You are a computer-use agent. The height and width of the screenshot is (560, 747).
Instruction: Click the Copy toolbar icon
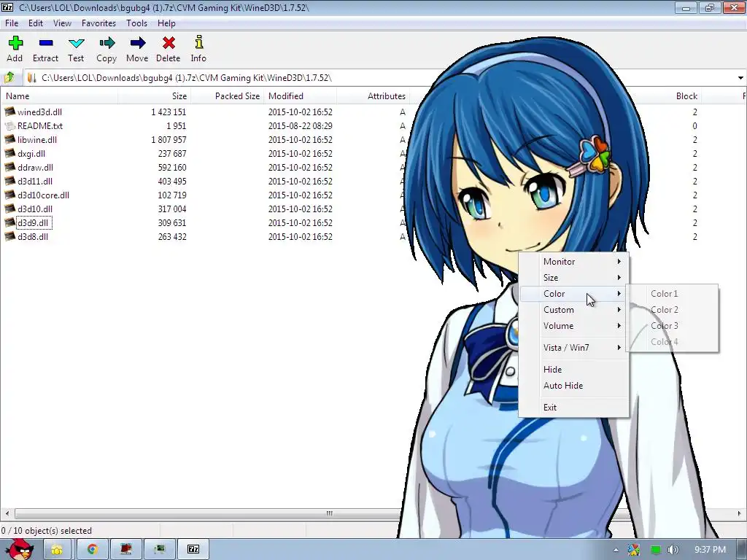tap(107, 43)
